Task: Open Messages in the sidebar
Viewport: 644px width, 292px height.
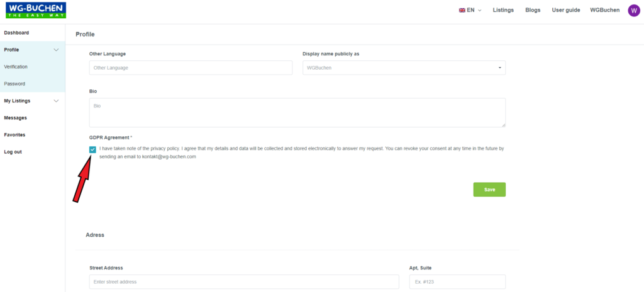Action: coord(15,117)
